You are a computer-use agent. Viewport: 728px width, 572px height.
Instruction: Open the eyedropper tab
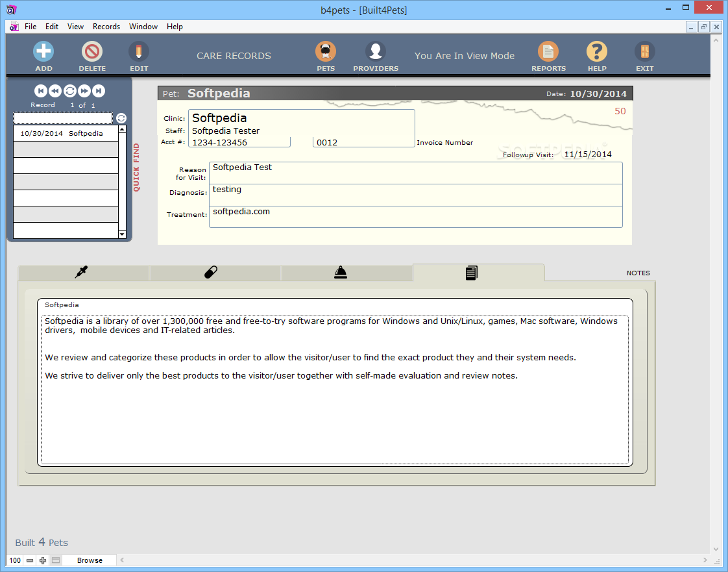pyautogui.click(x=84, y=272)
